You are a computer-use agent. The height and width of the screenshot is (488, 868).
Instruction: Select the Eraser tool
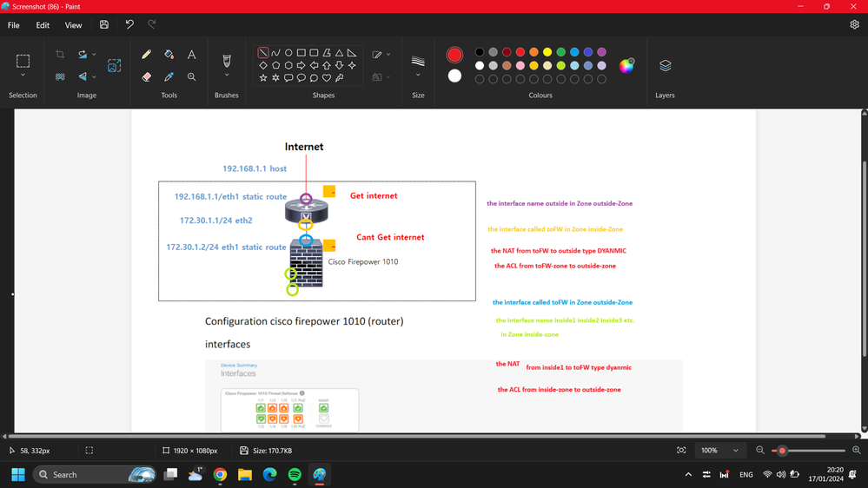pos(146,77)
